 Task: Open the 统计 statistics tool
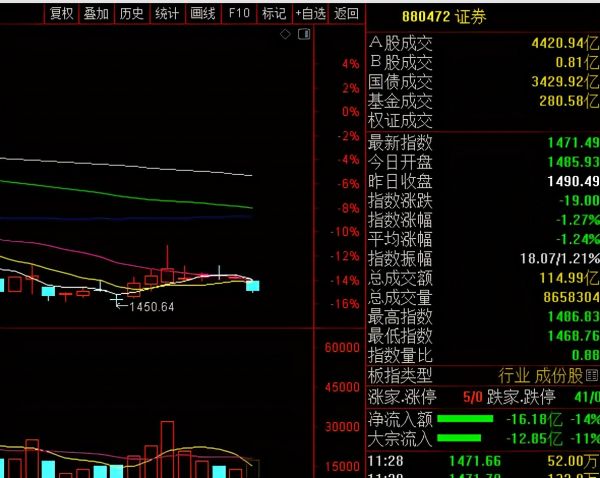[x=167, y=13]
